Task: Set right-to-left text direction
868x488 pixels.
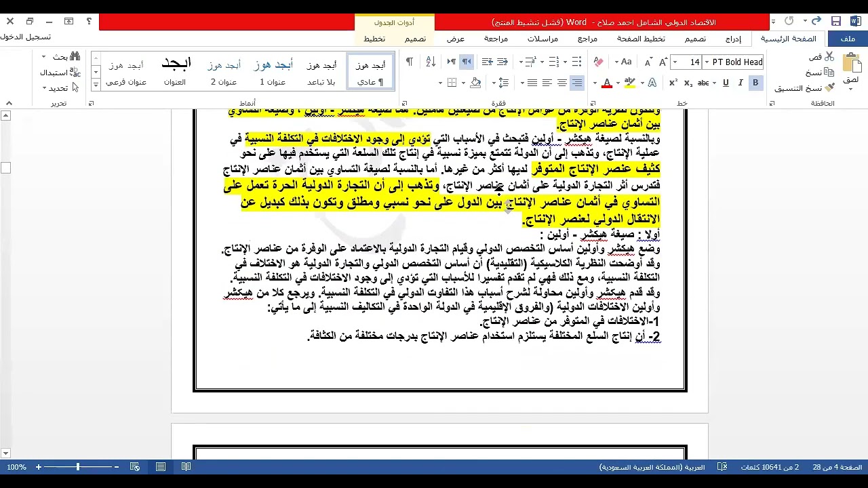Action: (x=467, y=62)
